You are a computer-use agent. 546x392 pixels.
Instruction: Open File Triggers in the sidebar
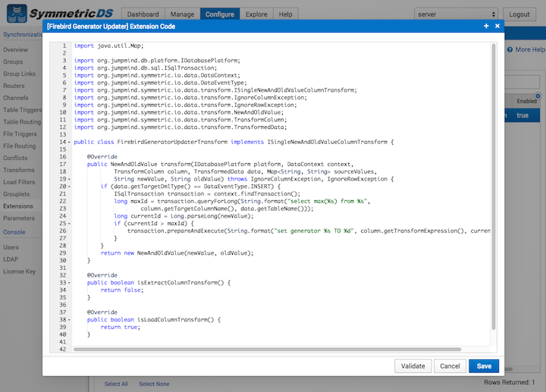pos(20,134)
